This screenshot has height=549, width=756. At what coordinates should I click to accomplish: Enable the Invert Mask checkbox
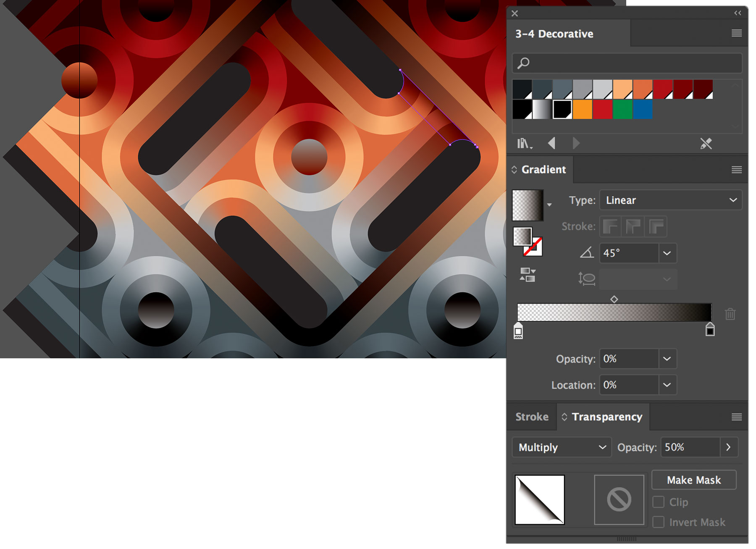coord(658,522)
